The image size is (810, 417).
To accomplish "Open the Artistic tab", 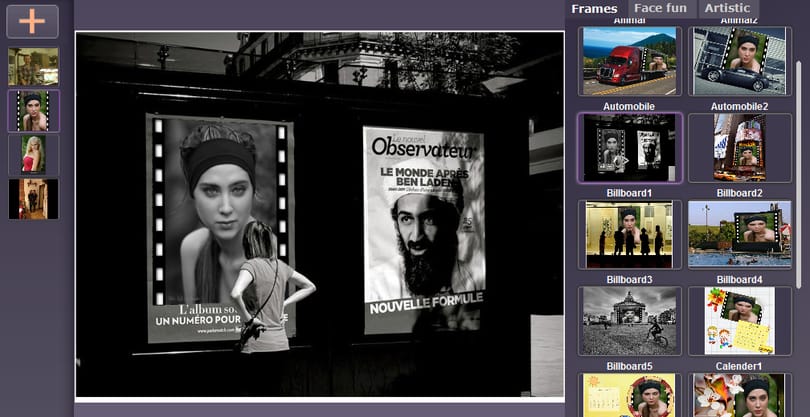I will point(727,8).
